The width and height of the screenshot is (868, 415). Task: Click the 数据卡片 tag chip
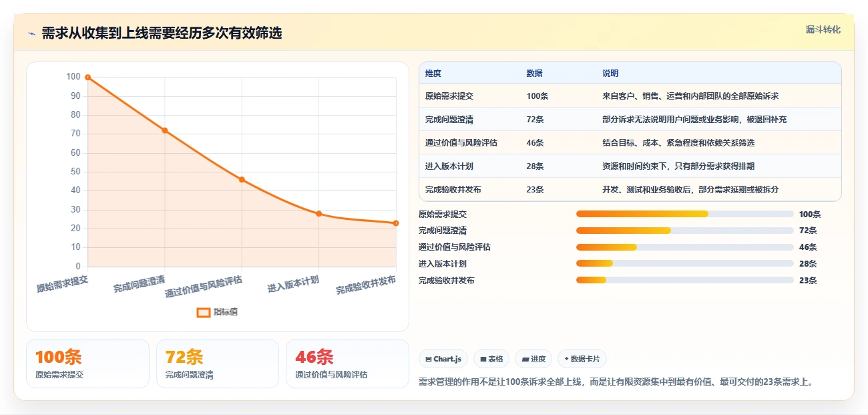pos(582,359)
